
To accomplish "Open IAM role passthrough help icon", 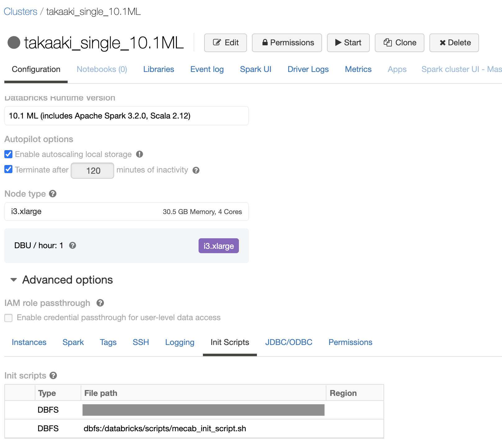I will (100, 303).
